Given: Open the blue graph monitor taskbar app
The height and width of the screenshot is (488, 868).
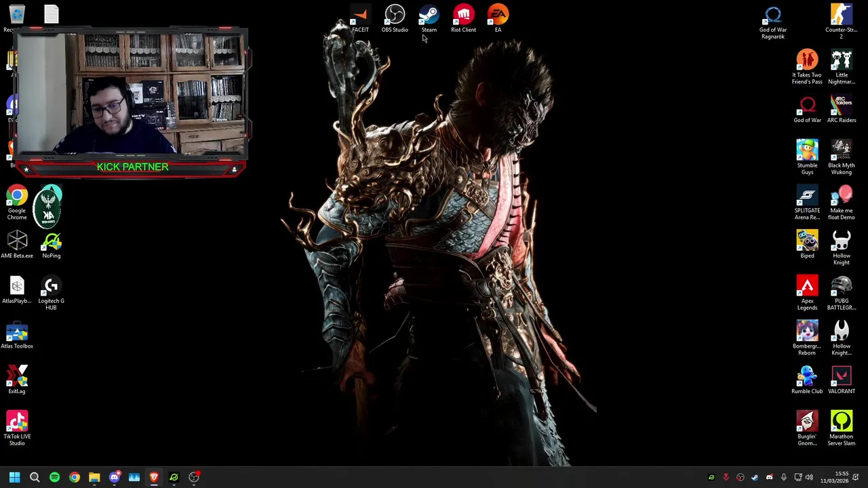Looking at the screenshot, I should [x=134, y=477].
